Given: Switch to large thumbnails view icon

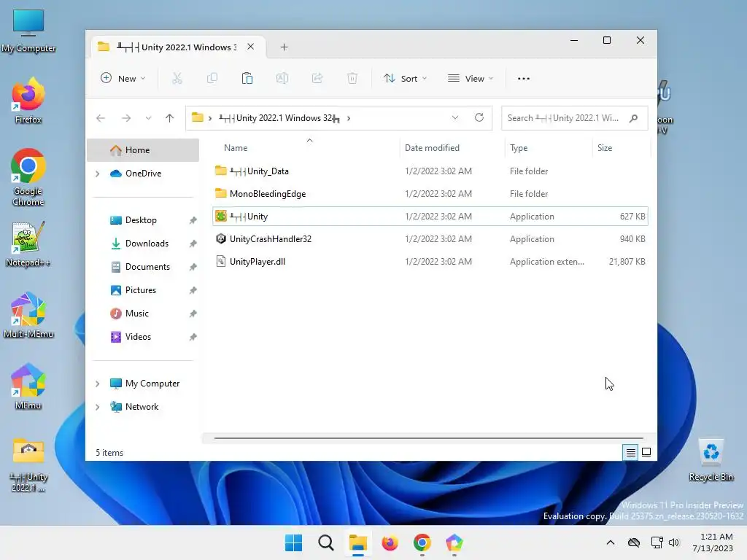Looking at the screenshot, I should pyautogui.click(x=646, y=452).
